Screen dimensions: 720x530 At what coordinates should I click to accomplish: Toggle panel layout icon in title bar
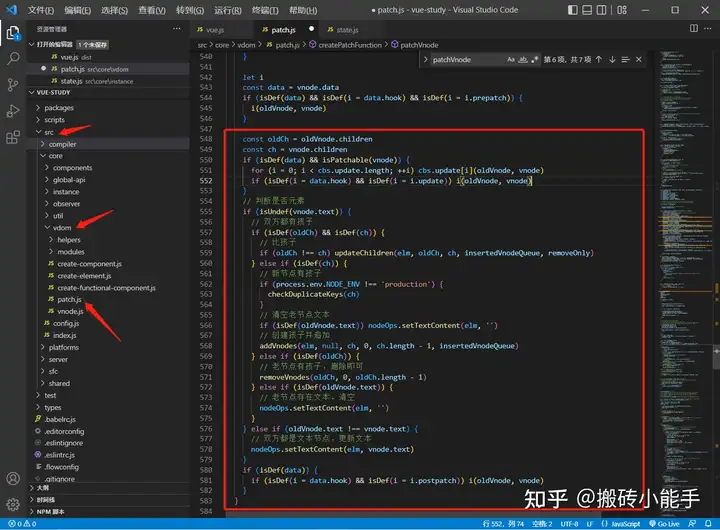[x=587, y=10]
